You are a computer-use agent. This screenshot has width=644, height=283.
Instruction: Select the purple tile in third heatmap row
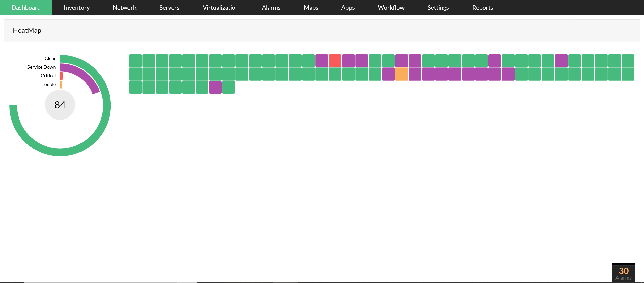(x=215, y=87)
